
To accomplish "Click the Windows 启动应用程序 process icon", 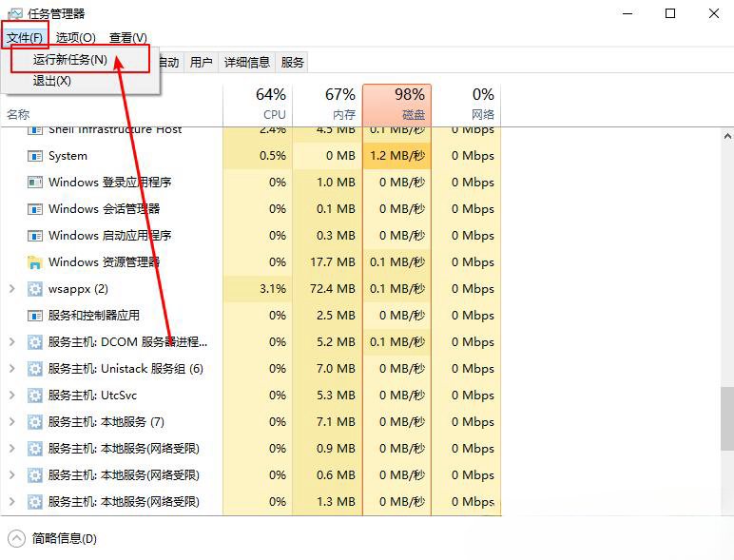I will click(x=34, y=236).
